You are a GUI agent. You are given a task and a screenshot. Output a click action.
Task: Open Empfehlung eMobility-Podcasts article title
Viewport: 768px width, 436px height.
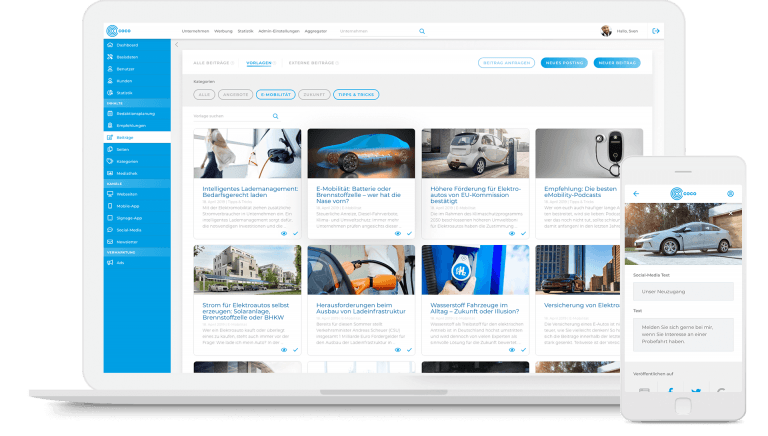click(580, 192)
